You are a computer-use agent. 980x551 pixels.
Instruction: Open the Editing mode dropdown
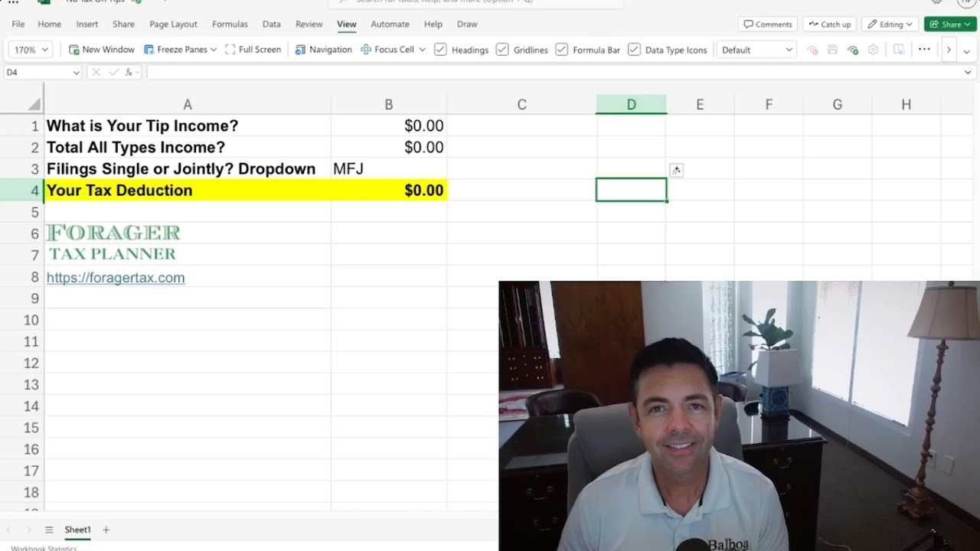point(890,24)
